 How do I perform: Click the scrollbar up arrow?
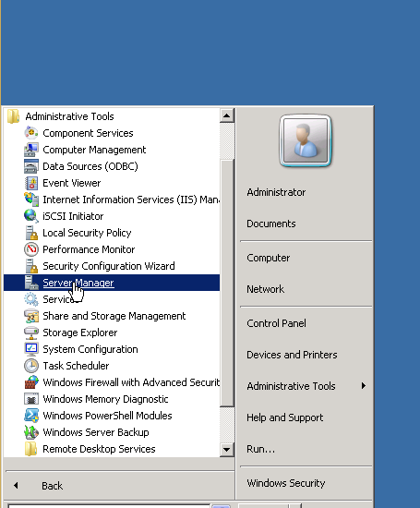tap(227, 115)
